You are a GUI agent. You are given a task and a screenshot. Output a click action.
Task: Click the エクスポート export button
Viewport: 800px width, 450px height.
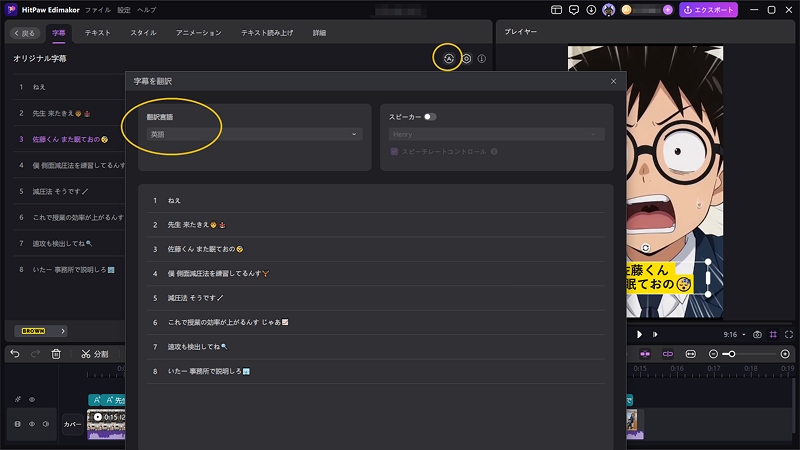pos(708,10)
